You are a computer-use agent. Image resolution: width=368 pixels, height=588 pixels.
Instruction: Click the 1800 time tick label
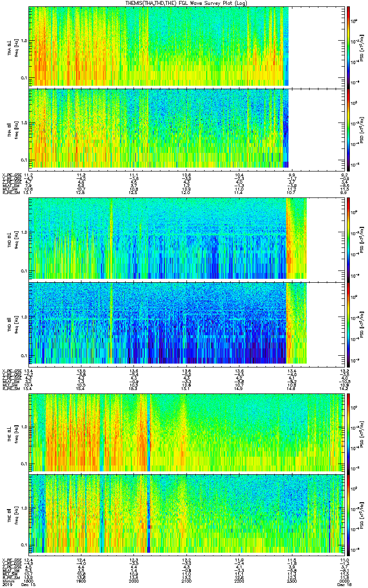[x=28, y=581]
